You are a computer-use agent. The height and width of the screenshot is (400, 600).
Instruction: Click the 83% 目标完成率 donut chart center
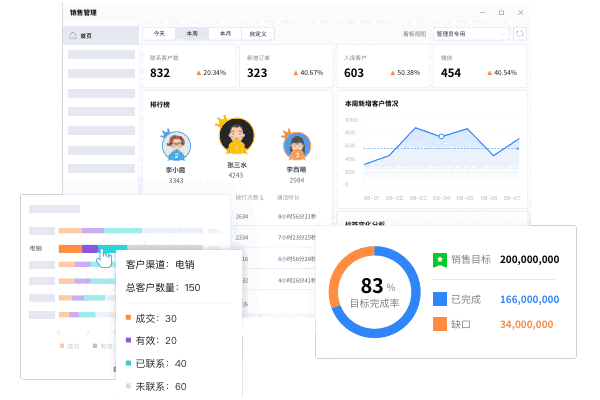[x=375, y=292]
